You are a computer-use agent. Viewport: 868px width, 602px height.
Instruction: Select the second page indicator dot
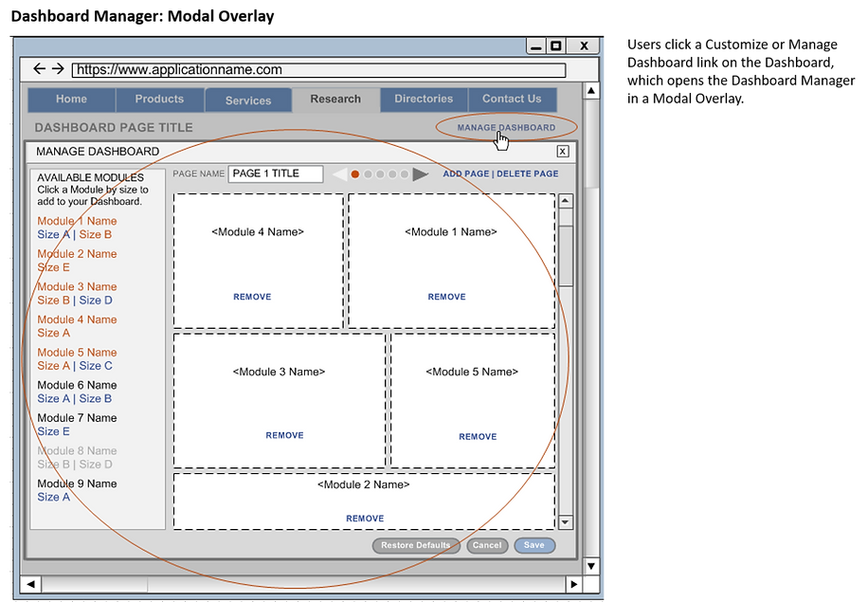click(368, 174)
